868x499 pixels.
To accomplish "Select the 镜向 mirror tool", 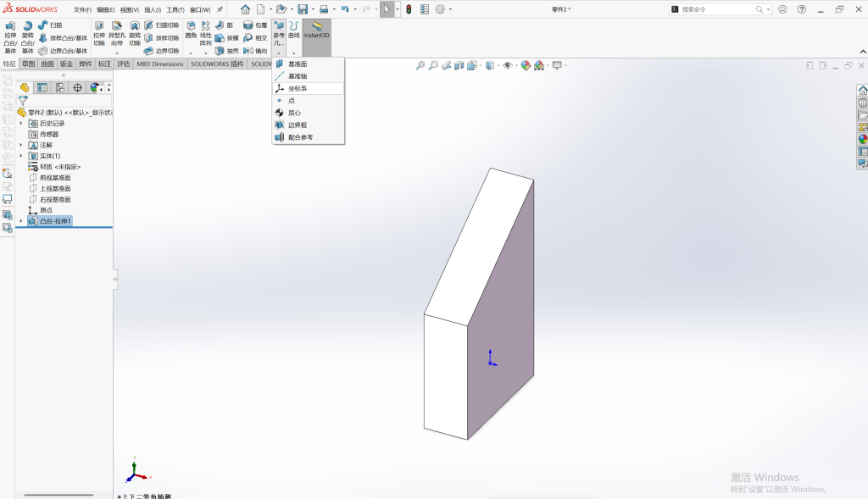I will click(255, 51).
